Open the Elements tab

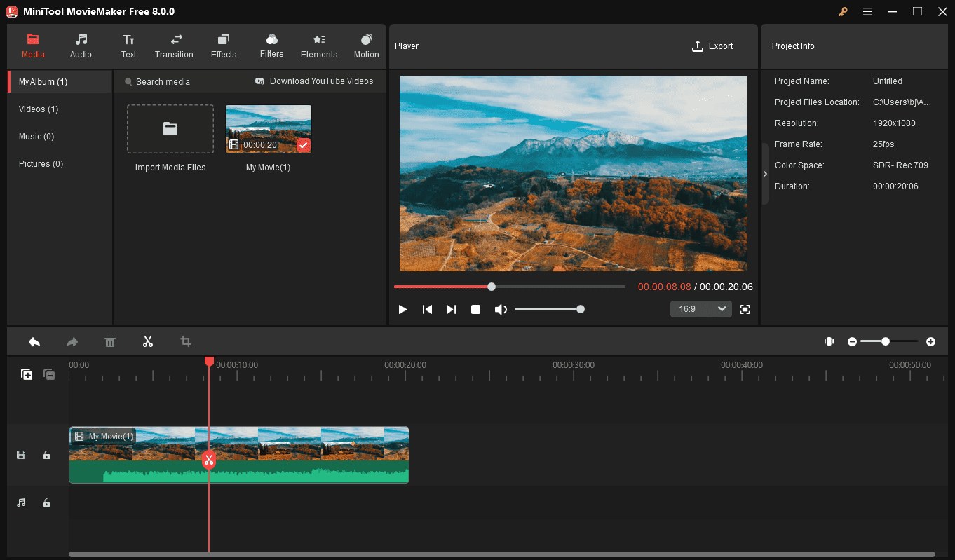[x=319, y=46]
